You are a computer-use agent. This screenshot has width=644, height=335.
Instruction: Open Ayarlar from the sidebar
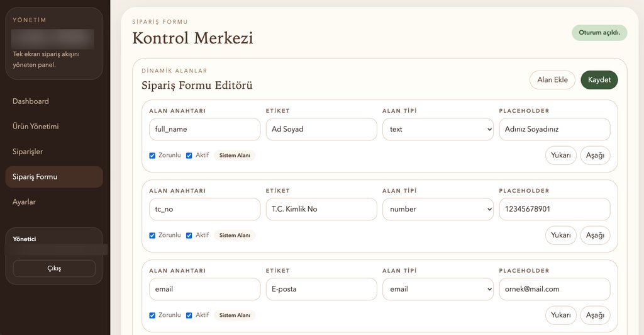[24, 202]
